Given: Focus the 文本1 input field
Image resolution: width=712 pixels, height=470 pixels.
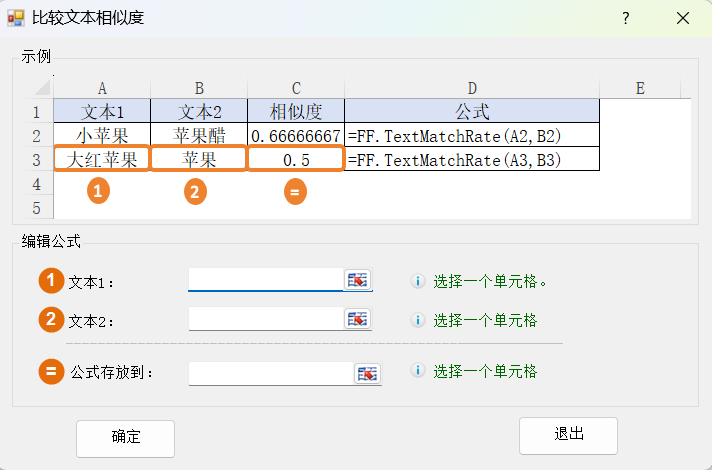Looking at the screenshot, I should point(265,280).
